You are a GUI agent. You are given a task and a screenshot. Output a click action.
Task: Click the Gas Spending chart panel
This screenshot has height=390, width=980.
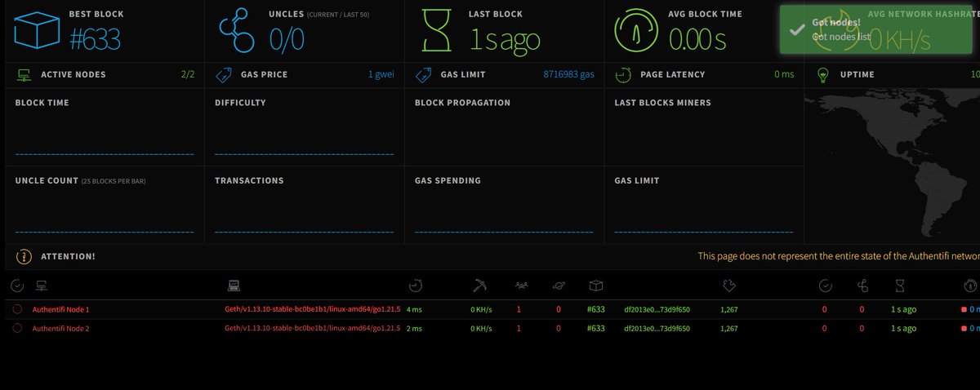click(504, 205)
